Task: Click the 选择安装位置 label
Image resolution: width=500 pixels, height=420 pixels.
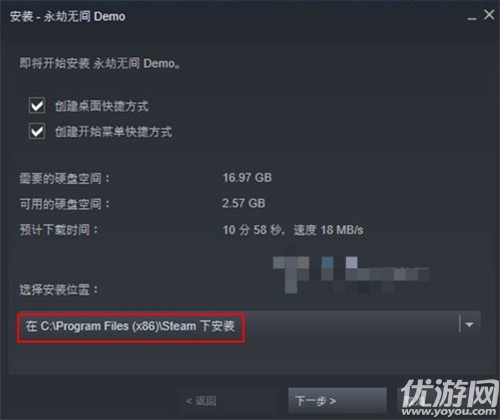Action: pyautogui.click(x=59, y=290)
